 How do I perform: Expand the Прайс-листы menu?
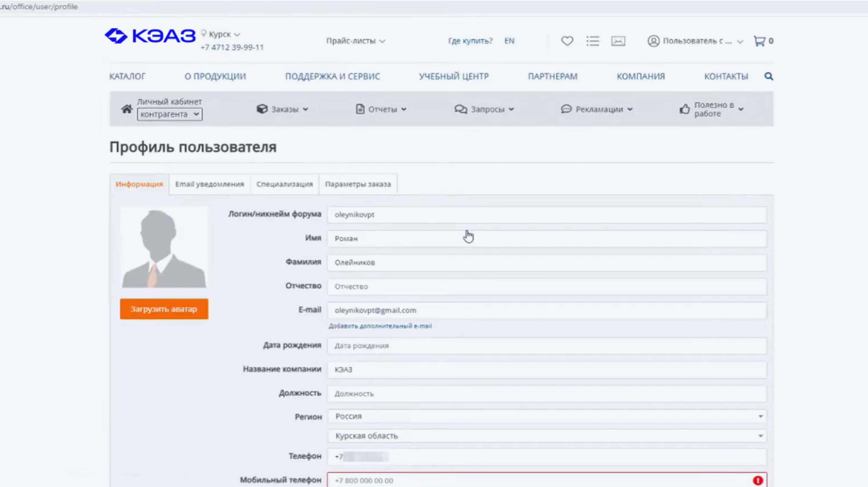click(x=355, y=41)
